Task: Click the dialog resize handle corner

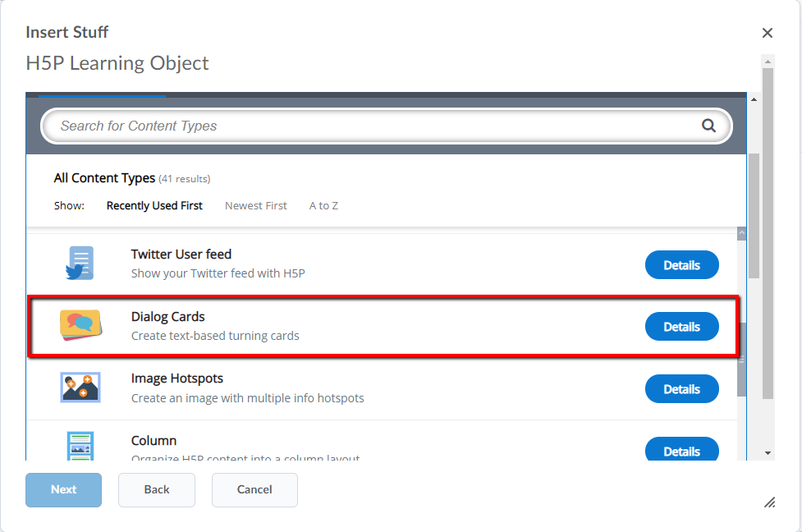Action: tap(769, 502)
